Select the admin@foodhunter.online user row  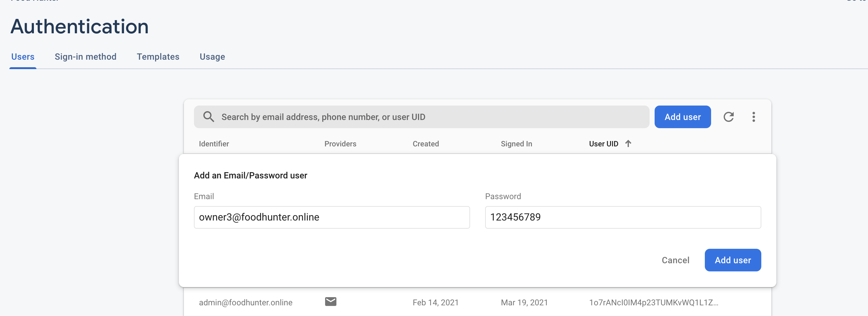point(246,302)
